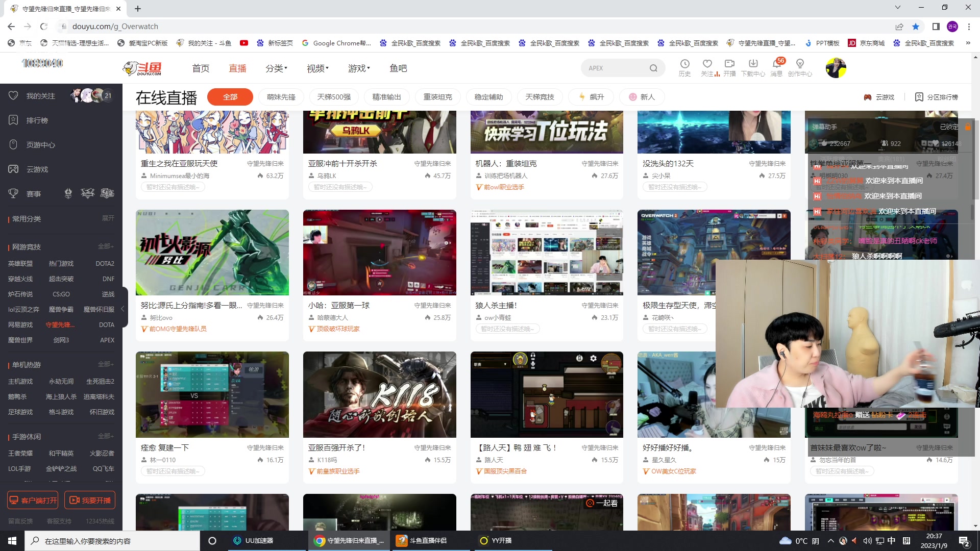Expand 手游休闲 全部 list
Image resolution: width=980 pixels, height=551 pixels.
[106, 436]
